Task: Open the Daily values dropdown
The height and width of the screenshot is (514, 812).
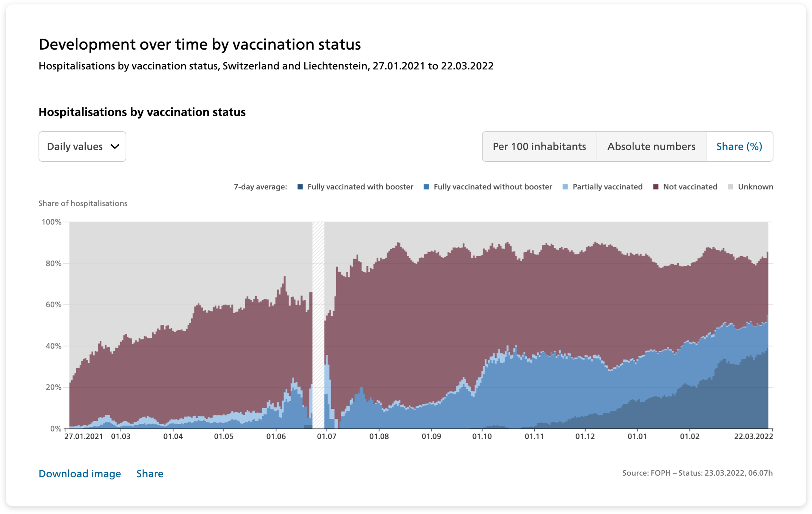Action: 82,146
